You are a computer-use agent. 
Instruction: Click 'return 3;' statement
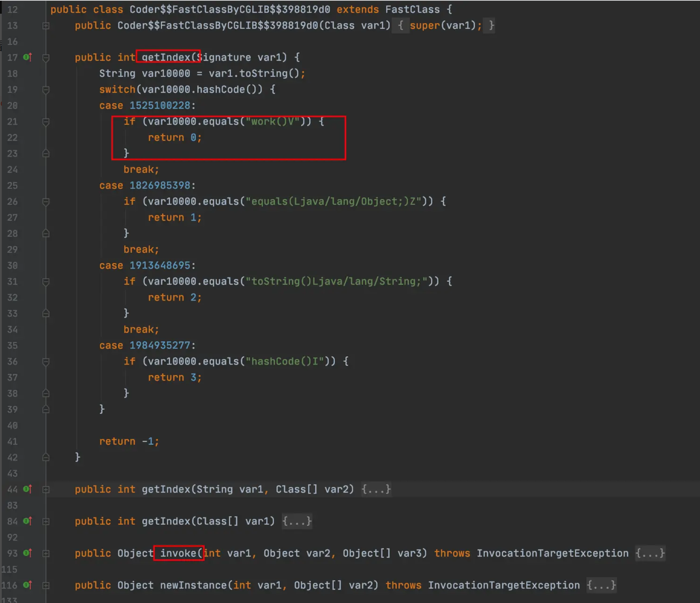[x=175, y=377]
